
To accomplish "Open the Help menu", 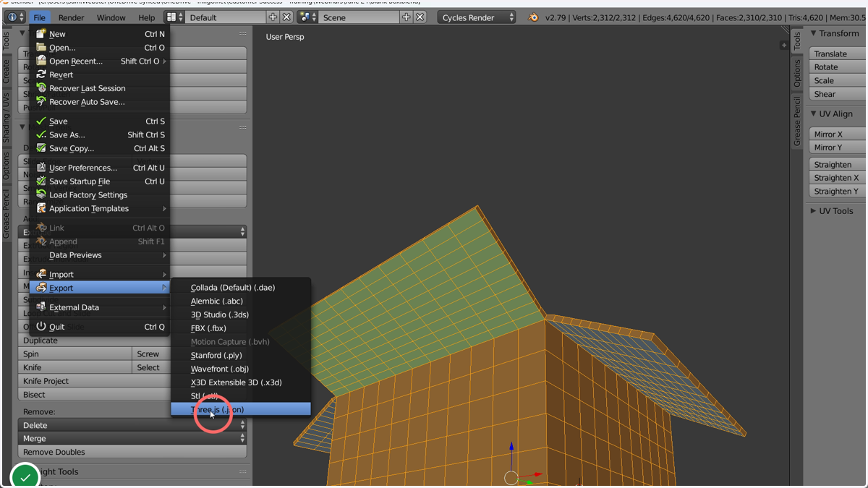I will pos(146,17).
